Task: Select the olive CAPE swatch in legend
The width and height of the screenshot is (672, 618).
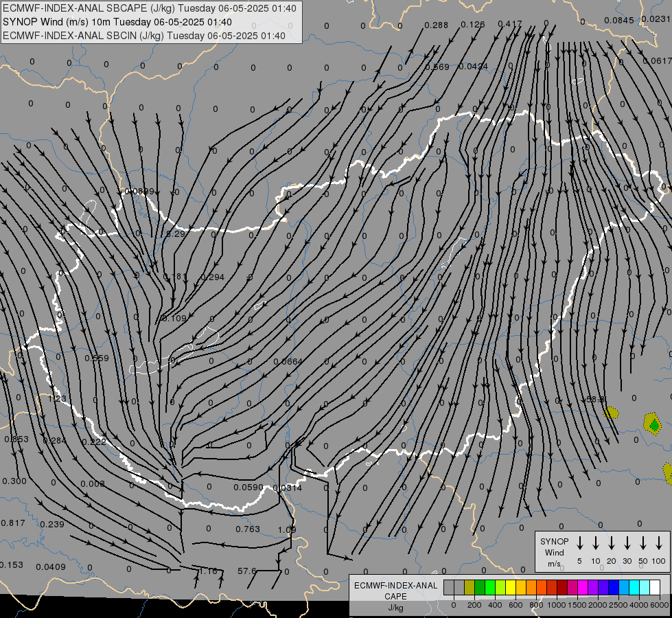Action: tap(470, 588)
